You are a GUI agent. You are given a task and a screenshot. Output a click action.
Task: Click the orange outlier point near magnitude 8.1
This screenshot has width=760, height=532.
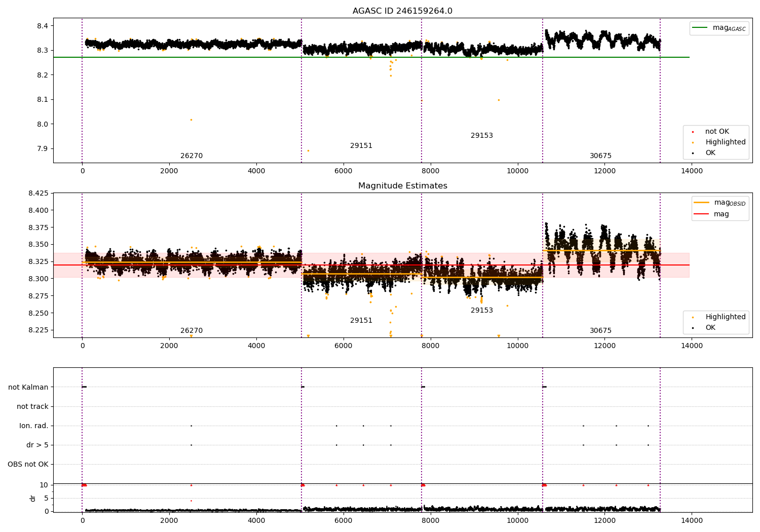coord(499,100)
